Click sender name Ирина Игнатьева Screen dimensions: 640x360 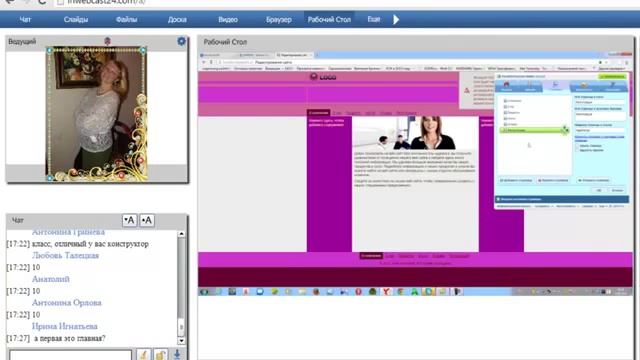tap(64, 327)
